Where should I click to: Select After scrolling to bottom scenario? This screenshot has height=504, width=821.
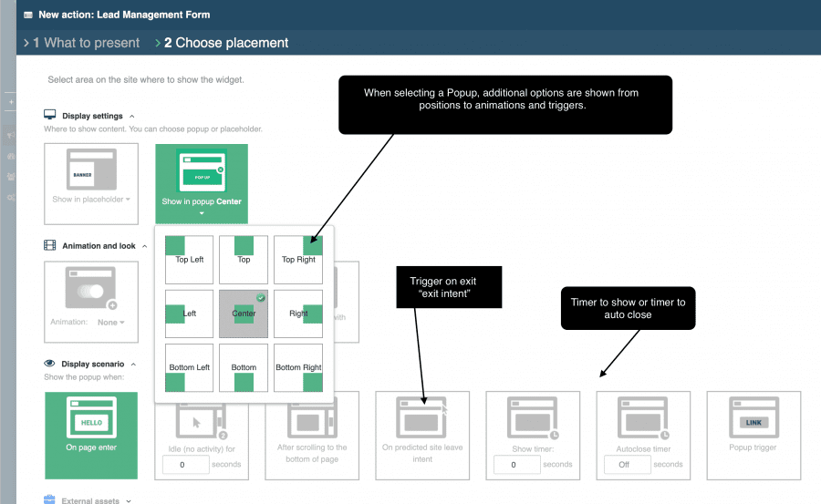312,435
